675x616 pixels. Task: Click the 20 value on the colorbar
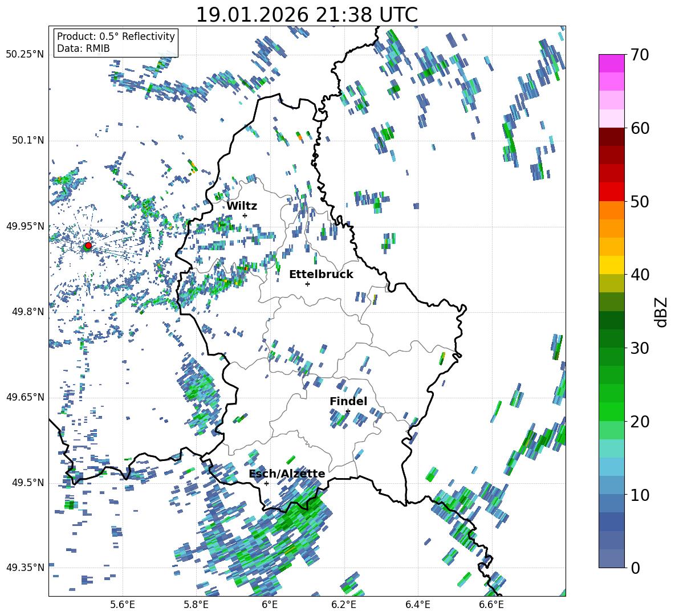(640, 422)
